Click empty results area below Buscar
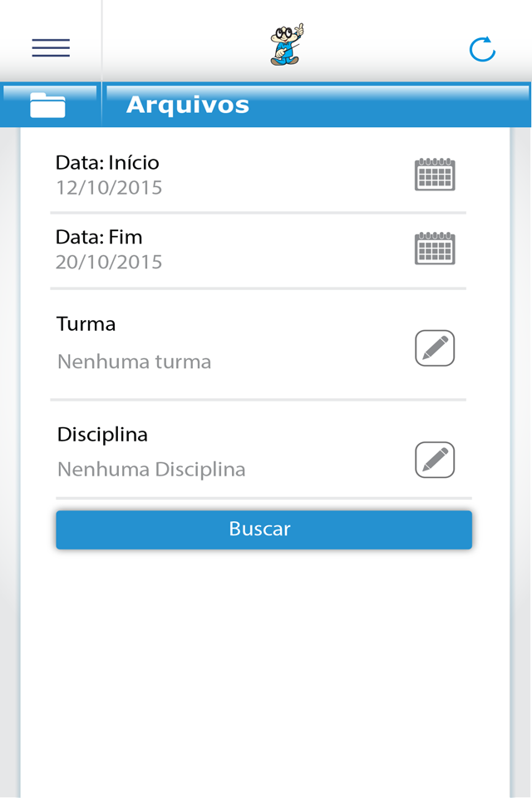Screen dimensions: 532x798 point(264,665)
